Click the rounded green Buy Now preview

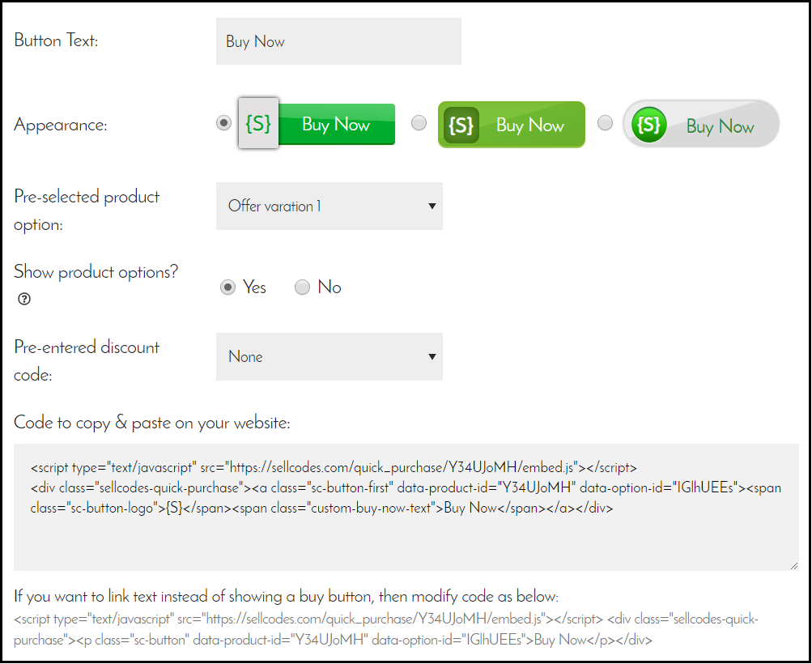(x=512, y=125)
